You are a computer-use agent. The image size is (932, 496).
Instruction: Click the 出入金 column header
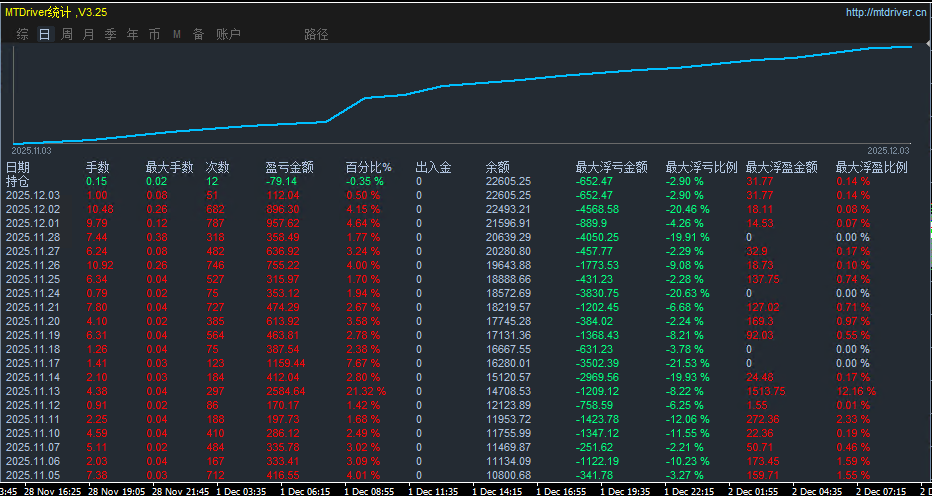point(433,168)
